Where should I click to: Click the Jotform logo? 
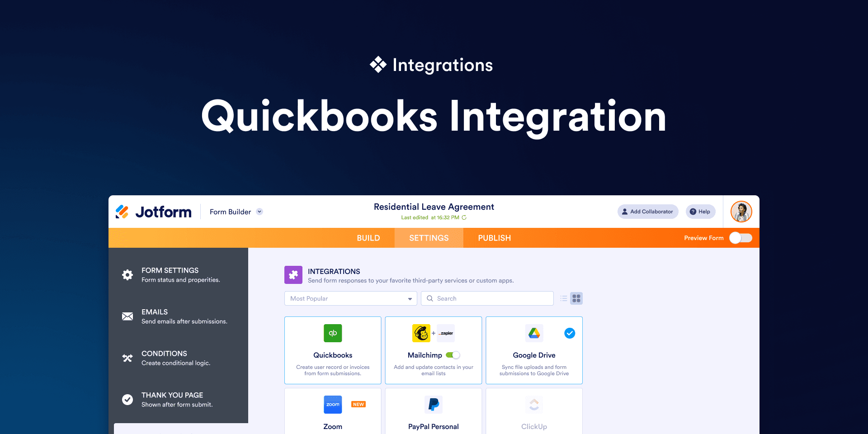tap(154, 212)
